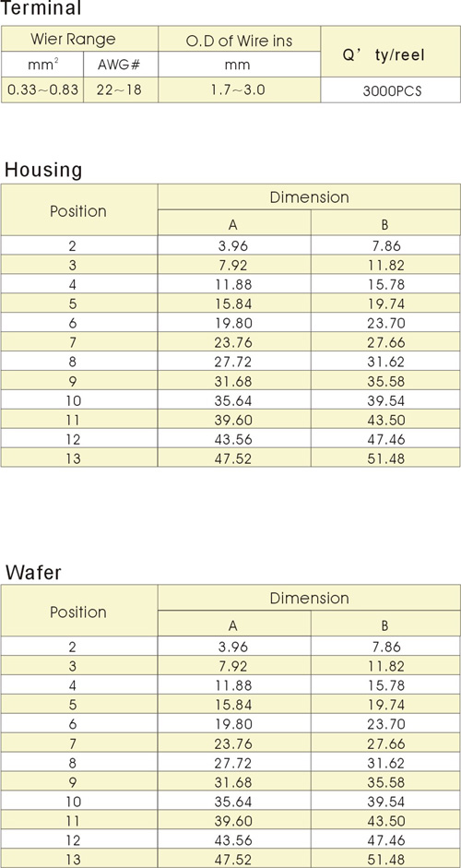
Task: Select Housing Position header cell
Action: click(79, 210)
